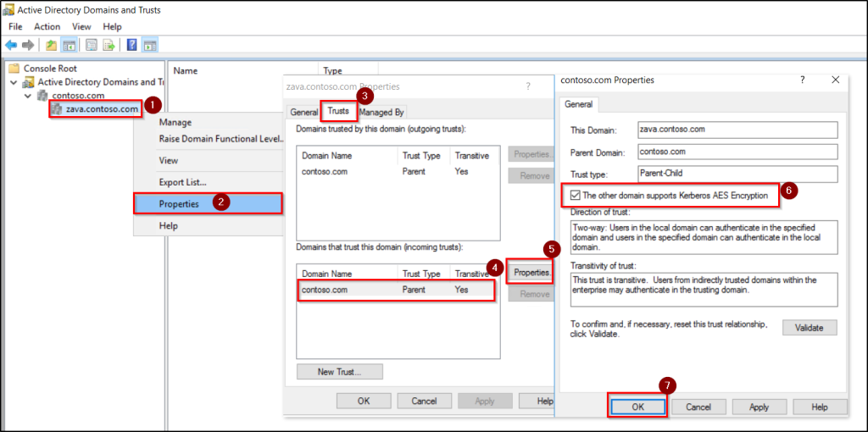
Task: Click the question mark on contoso.com Properties dialog
Action: 803,80
